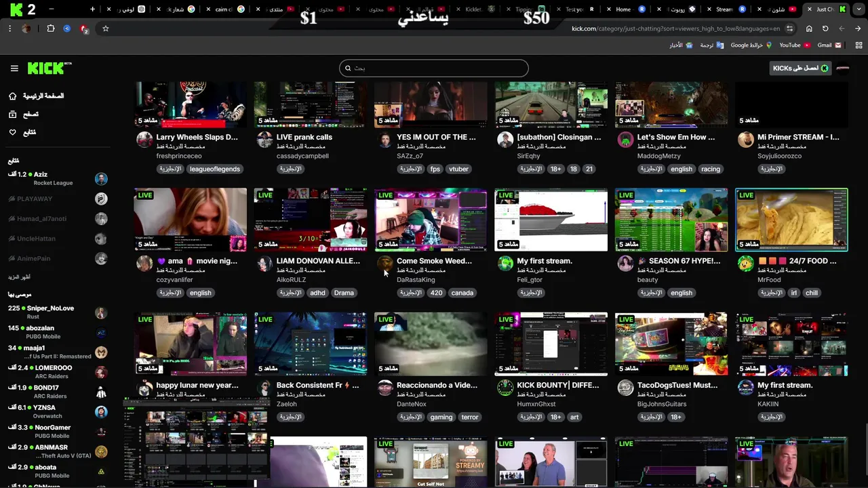Click the 'Get KICKs' button
The width and height of the screenshot is (868, 488).
[800, 68]
